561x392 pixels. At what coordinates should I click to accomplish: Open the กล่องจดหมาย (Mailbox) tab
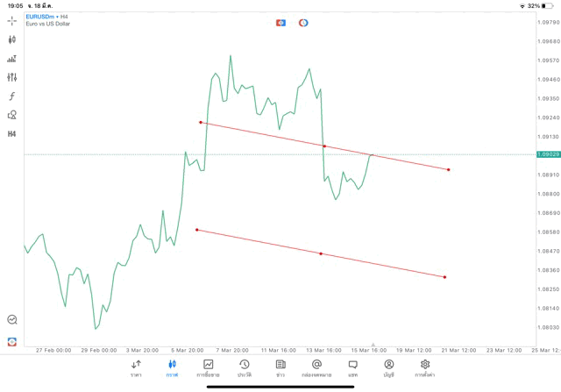click(x=316, y=368)
